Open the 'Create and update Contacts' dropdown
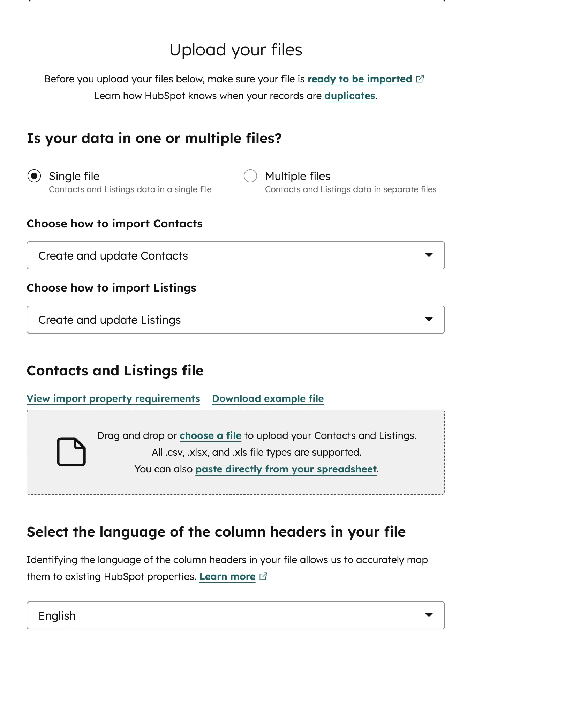This screenshot has height=725, width=588. [x=235, y=255]
